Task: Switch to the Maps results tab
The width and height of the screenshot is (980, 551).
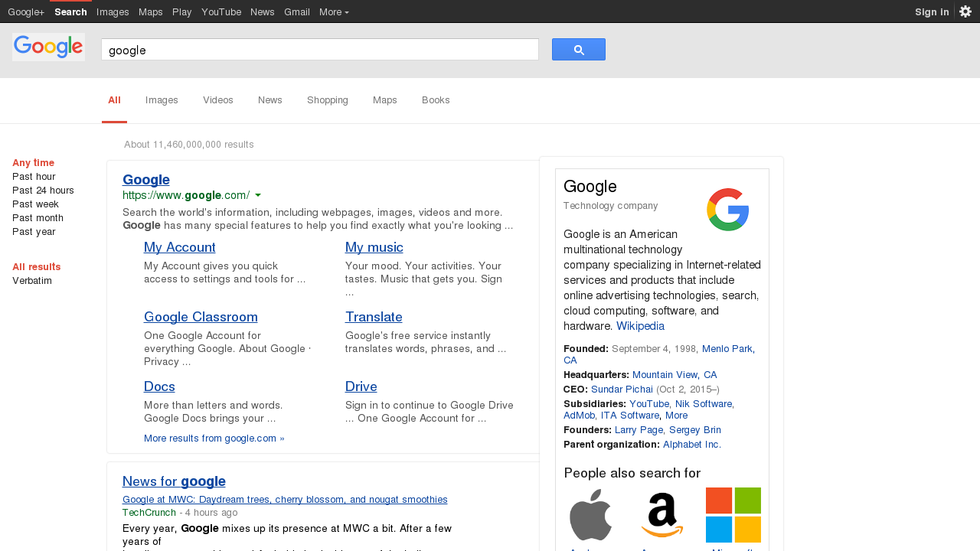Action: pos(385,100)
